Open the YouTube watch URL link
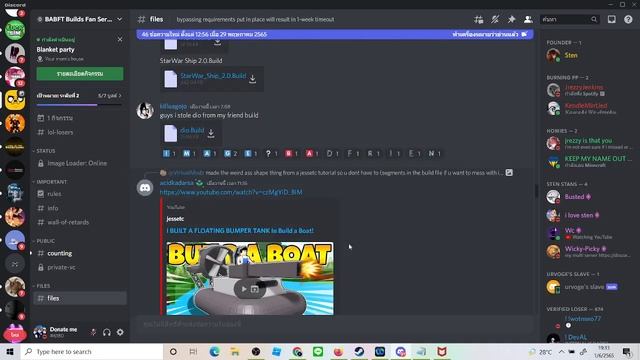Viewport: 640px width, 360px height. [x=231, y=192]
